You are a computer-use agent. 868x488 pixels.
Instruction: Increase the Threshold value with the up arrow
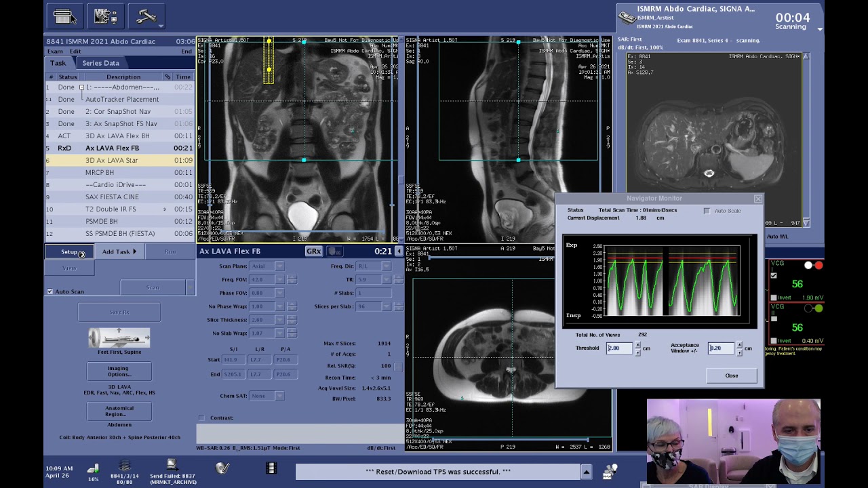637,345
